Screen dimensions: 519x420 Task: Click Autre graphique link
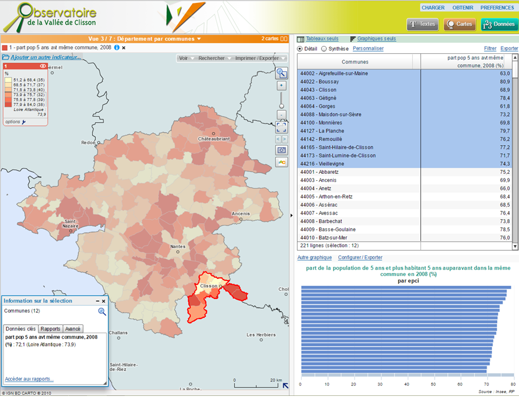tap(314, 258)
